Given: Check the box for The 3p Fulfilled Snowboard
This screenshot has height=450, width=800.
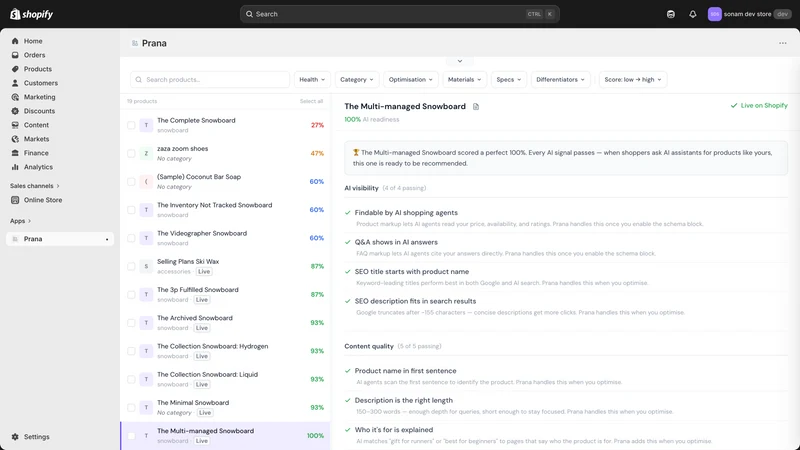Looking at the screenshot, I should pos(131,294).
